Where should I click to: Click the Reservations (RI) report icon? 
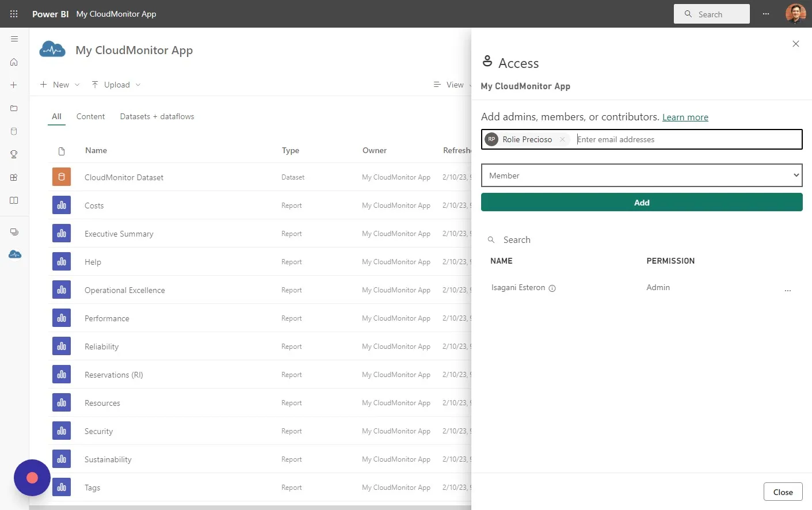pyautogui.click(x=62, y=374)
